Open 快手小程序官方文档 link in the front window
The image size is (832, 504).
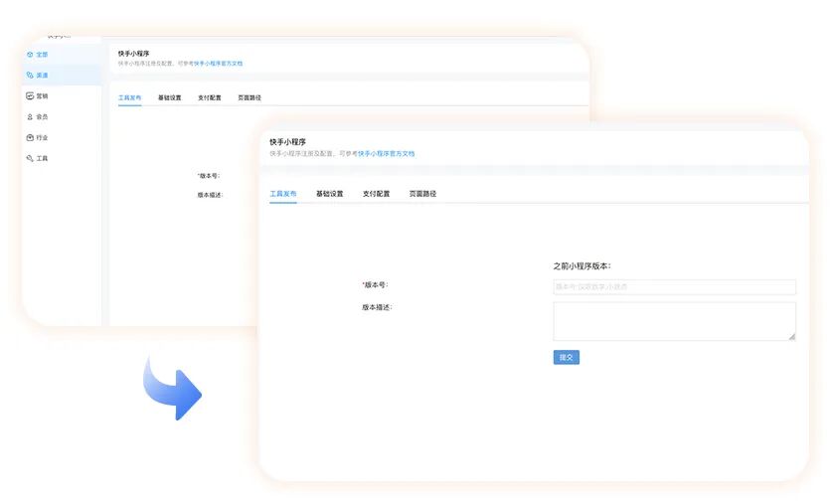click(x=387, y=154)
